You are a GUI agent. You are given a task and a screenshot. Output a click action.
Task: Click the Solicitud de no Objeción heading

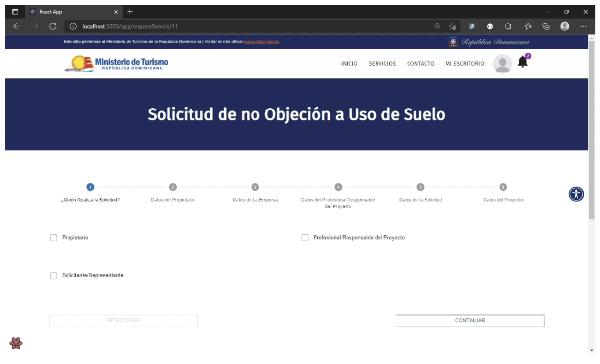point(296,114)
